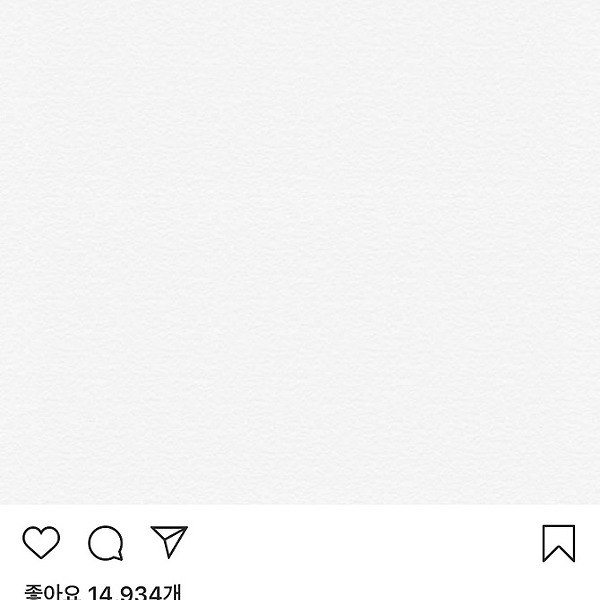This screenshot has height=600, width=600.
Task: Choose the paper airplane share icon
Action: [x=169, y=542]
